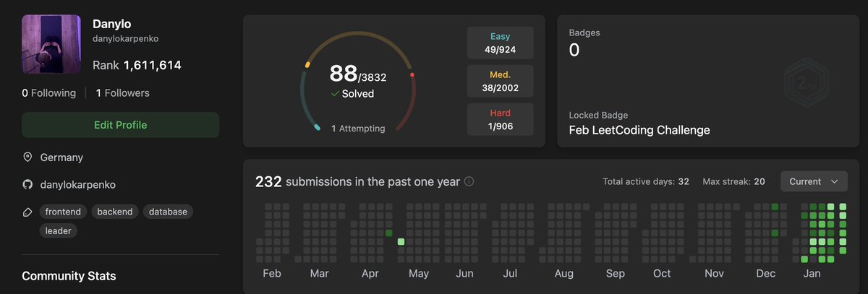The height and width of the screenshot is (294, 868).
Task: Click the Max streak: 20 text
Action: (x=732, y=182)
